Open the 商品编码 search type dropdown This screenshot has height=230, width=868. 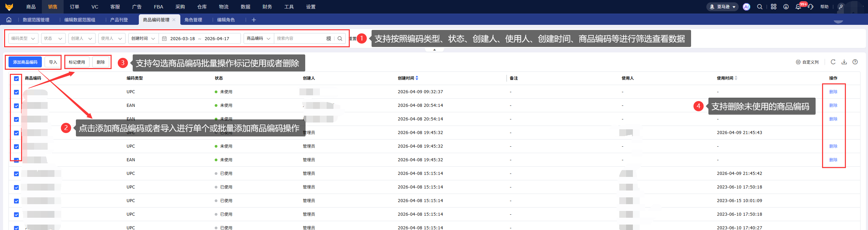pos(259,38)
